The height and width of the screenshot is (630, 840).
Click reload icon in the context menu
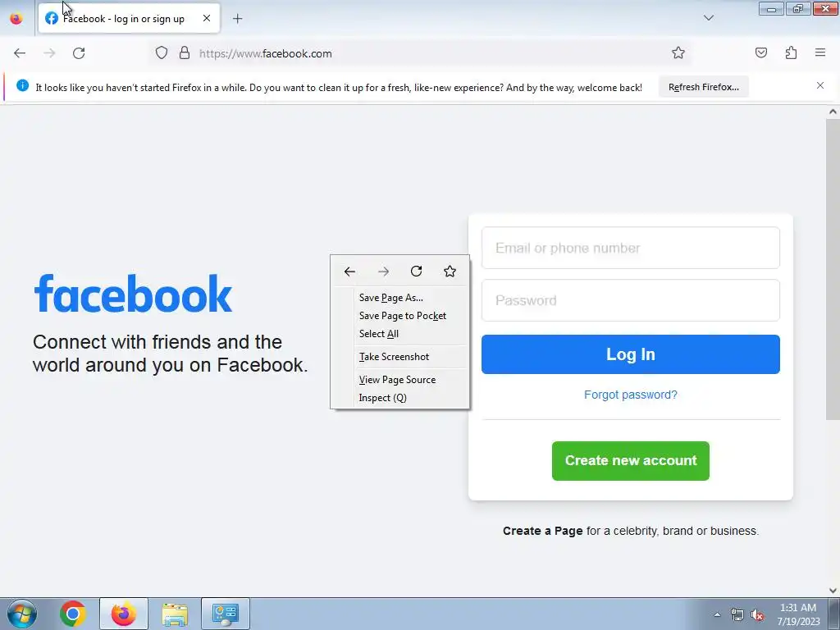pos(416,271)
